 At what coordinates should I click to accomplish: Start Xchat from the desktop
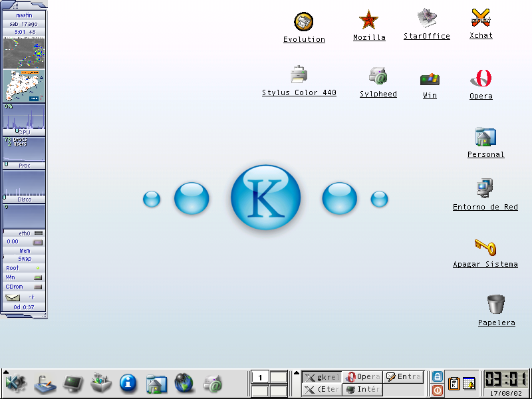point(481,18)
